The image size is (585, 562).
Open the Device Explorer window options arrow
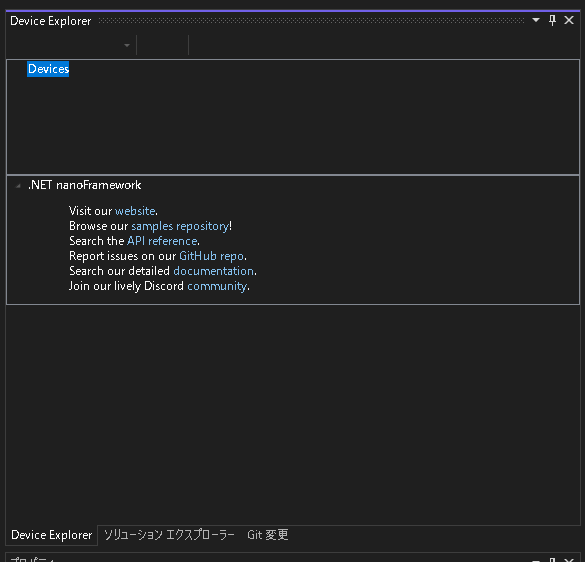[x=536, y=20]
